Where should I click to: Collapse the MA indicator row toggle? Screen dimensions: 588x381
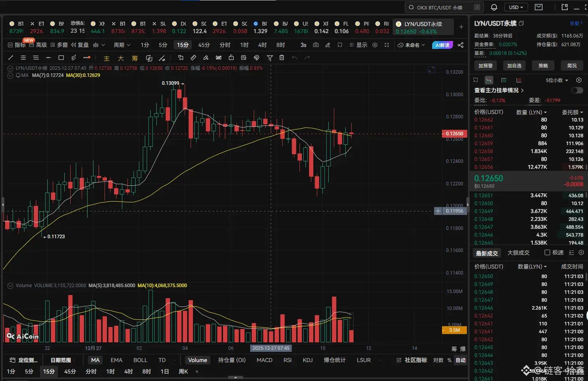(x=10, y=75)
